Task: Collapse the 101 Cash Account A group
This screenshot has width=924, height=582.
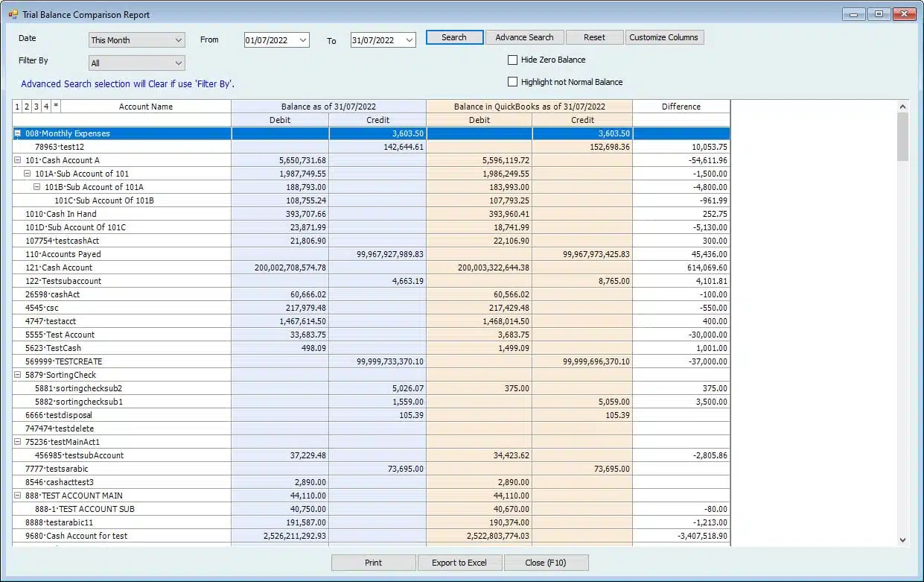Action: tap(18, 160)
